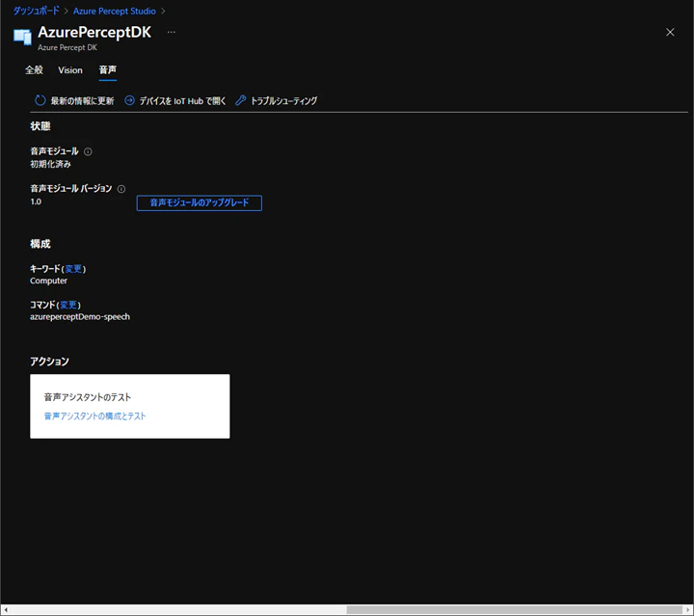Click the 状態 section heading
Screen dimensions: 694x616
[x=40, y=126]
